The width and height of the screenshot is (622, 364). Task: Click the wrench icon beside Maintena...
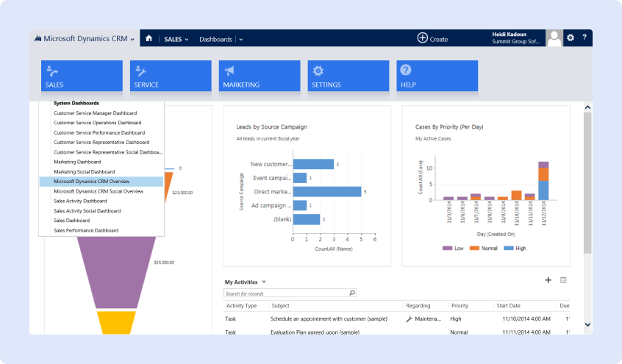click(x=409, y=318)
